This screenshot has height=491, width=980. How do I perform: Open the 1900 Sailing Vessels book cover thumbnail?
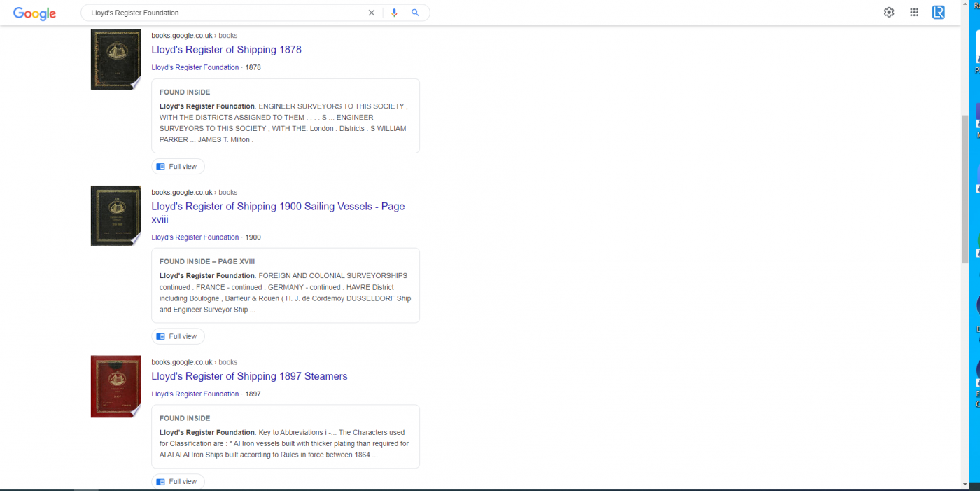pos(116,216)
